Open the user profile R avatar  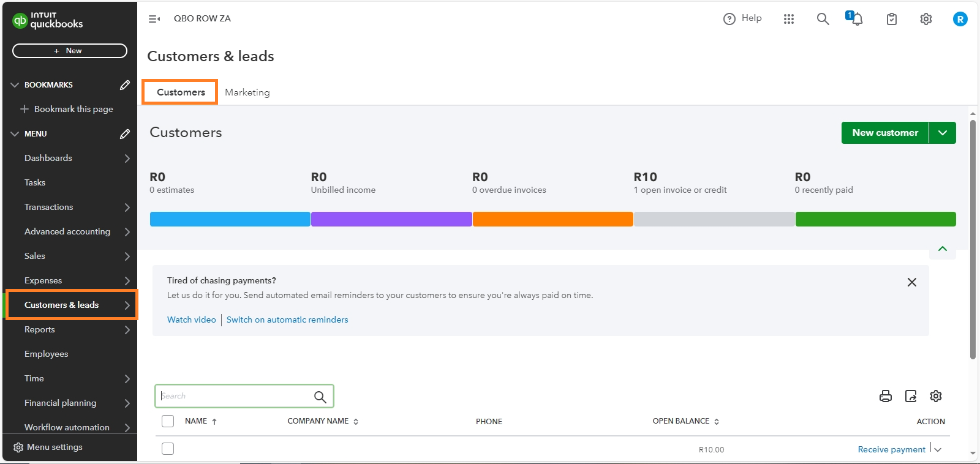(x=960, y=19)
